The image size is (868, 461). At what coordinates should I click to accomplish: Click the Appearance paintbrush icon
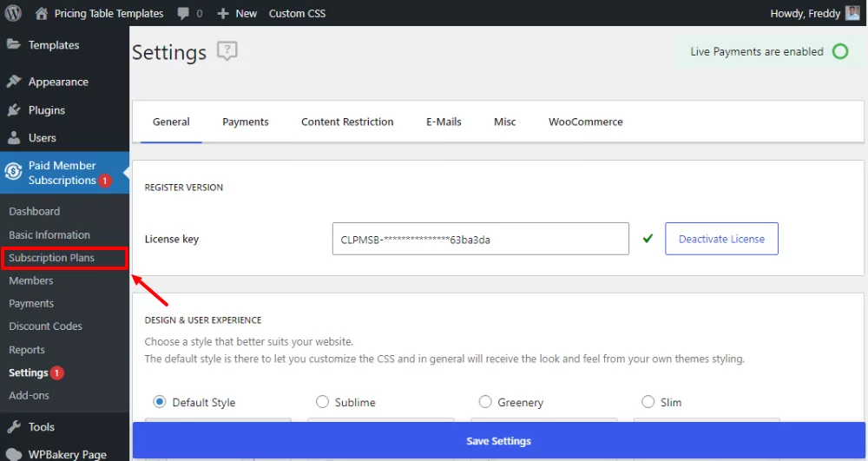14,82
